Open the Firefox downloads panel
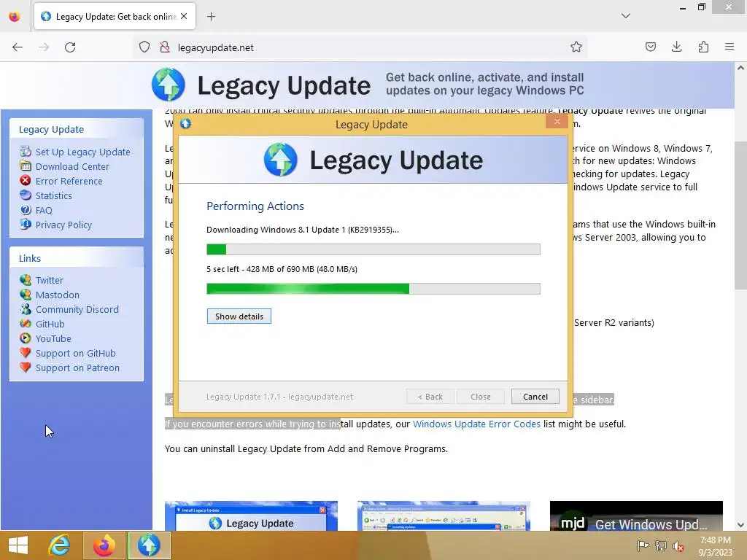Screen dimensions: 747x560 click(x=676, y=47)
